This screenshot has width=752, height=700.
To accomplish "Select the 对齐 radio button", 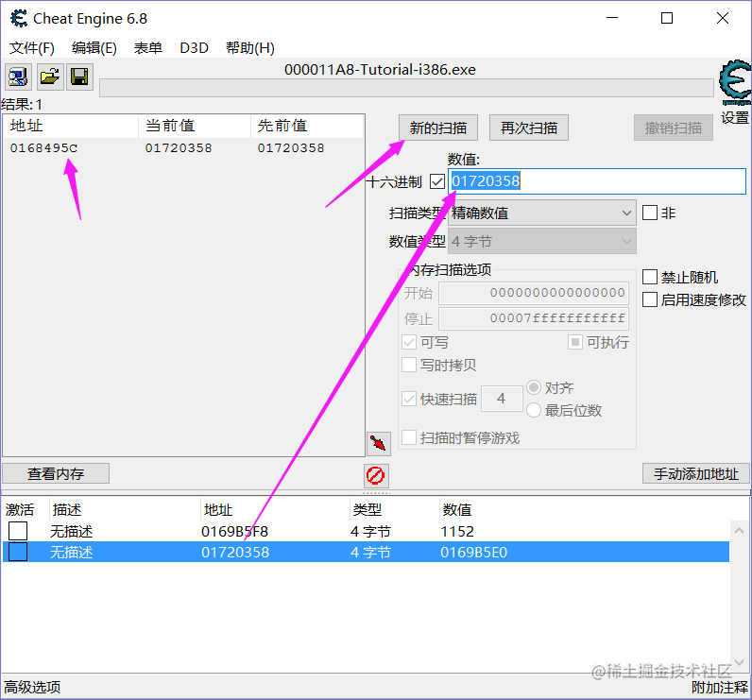I will tap(534, 387).
